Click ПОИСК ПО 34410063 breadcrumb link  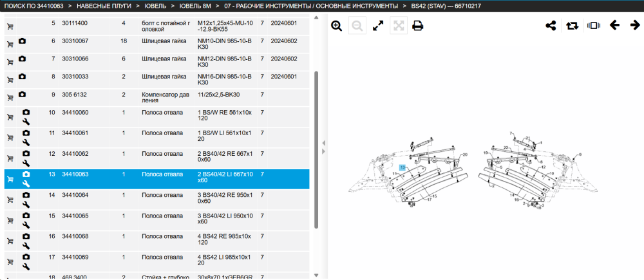coord(33,6)
